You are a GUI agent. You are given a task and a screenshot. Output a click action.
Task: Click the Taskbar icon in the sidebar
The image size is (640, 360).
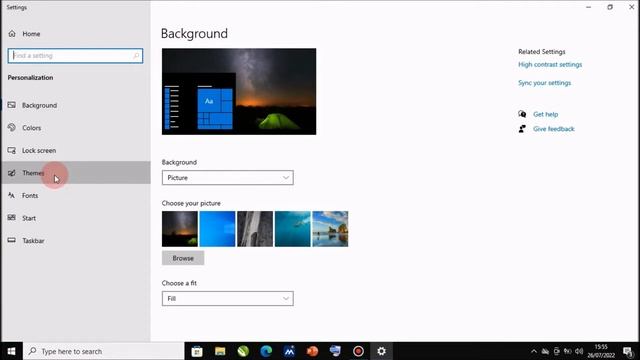click(x=12, y=240)
